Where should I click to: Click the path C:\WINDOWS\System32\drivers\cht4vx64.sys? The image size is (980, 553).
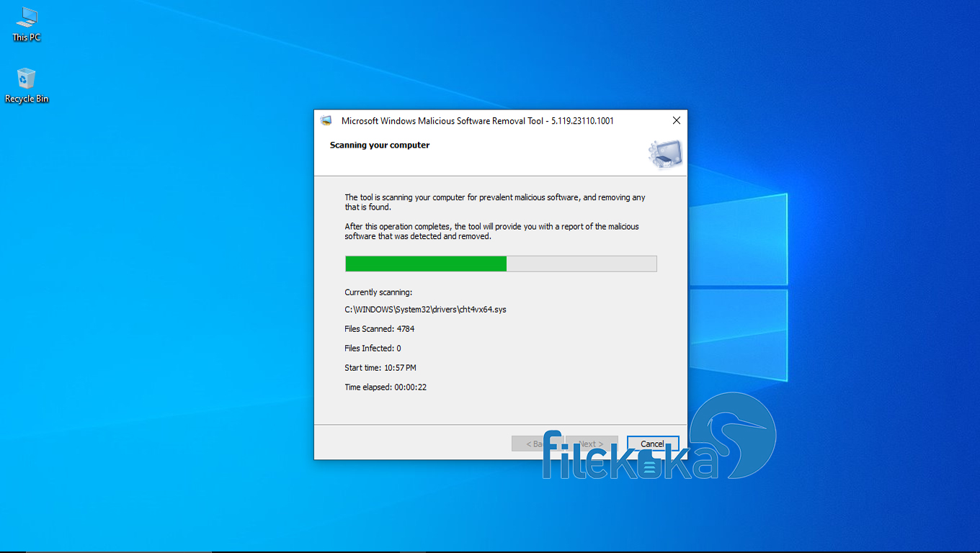[425, 310]
